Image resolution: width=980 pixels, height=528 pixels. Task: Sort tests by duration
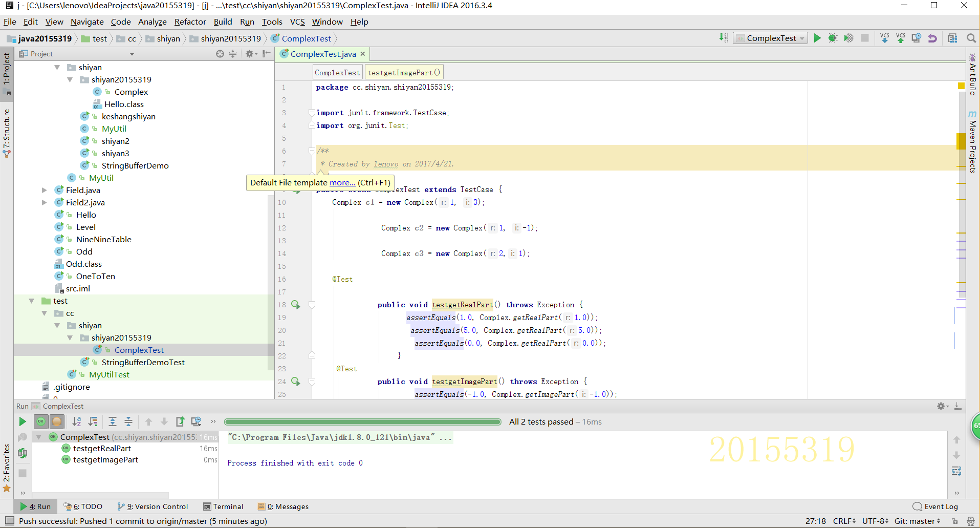93,421
